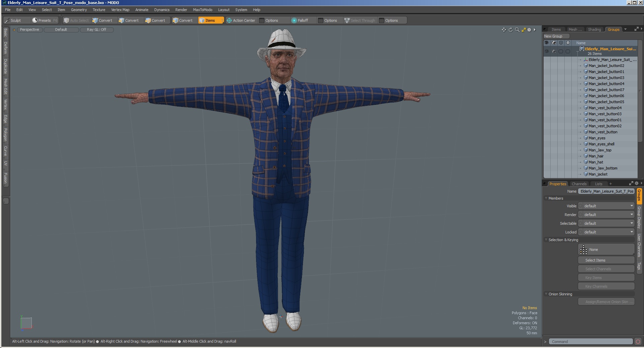The image size is (644, 348).
Task: Click the Select Items button
Action: point(606,260)
